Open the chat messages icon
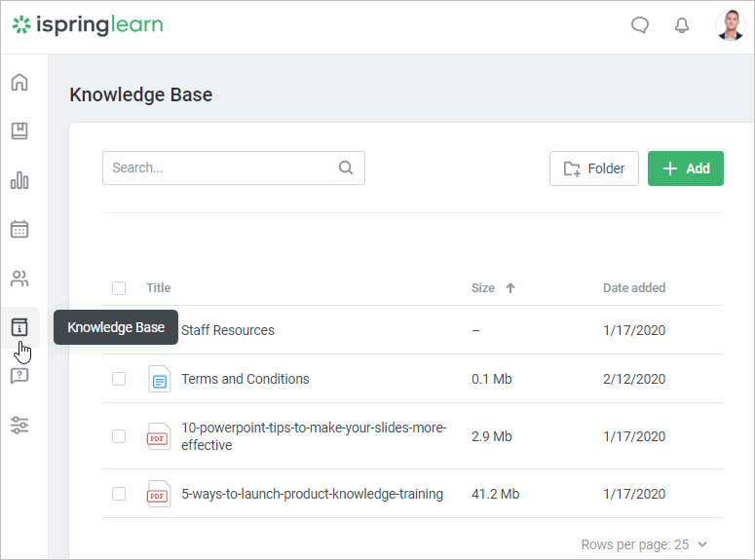755x560 pixels. 640,25
